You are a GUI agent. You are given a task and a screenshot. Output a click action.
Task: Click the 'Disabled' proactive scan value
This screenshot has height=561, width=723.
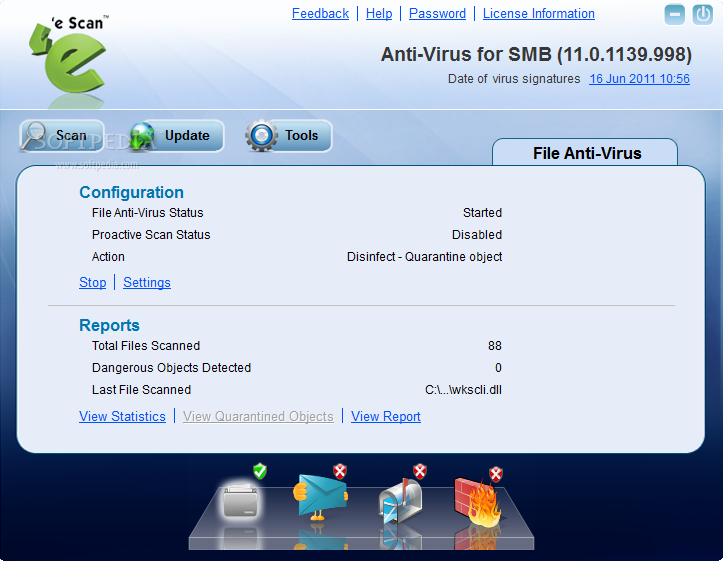[477, 235]
